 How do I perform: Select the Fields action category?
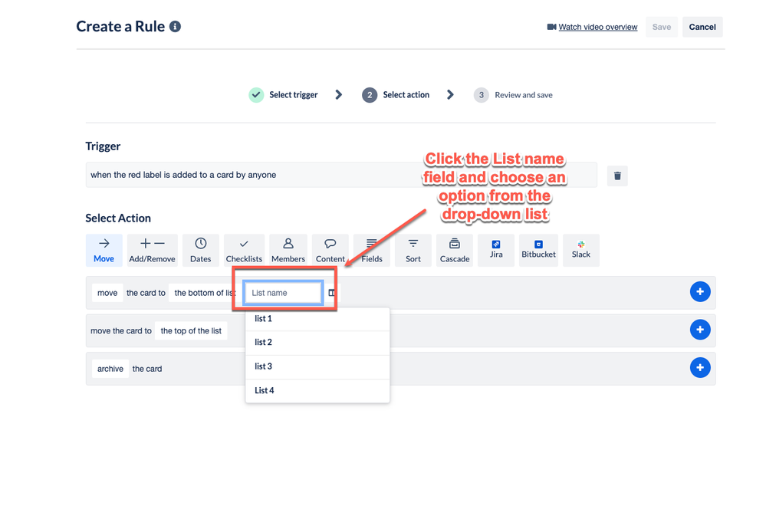click(371, 251)
